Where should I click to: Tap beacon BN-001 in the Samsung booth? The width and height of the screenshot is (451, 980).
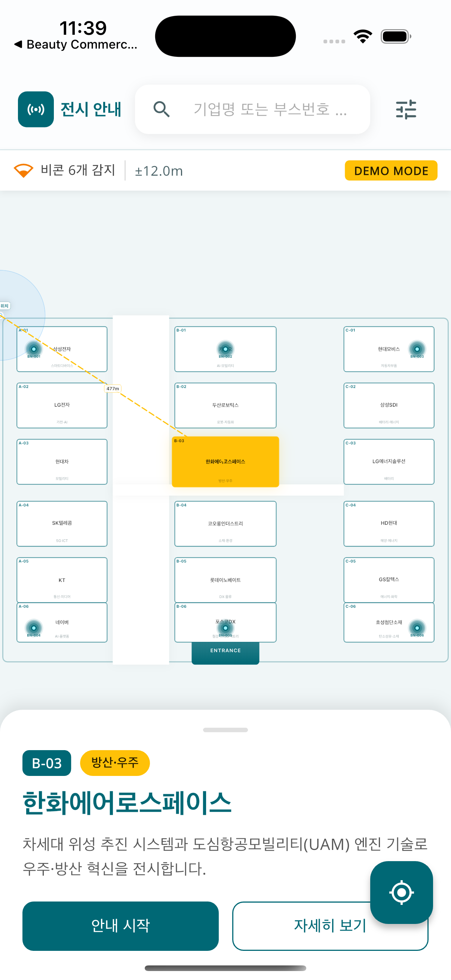click(x=34, y=349)
